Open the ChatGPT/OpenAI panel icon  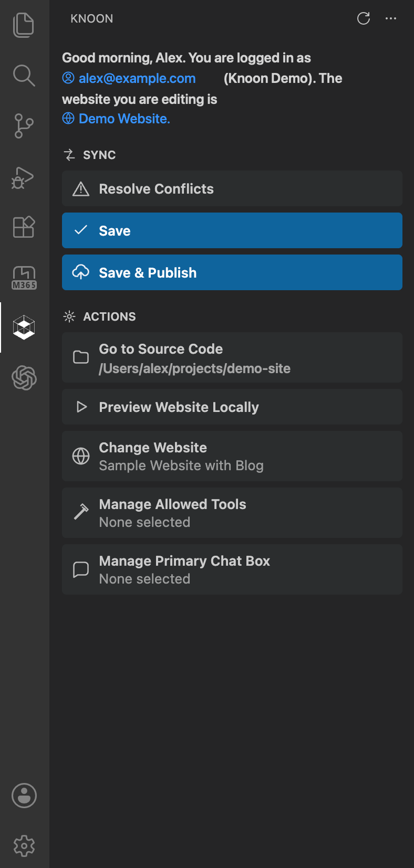click(x=24, y=378)
